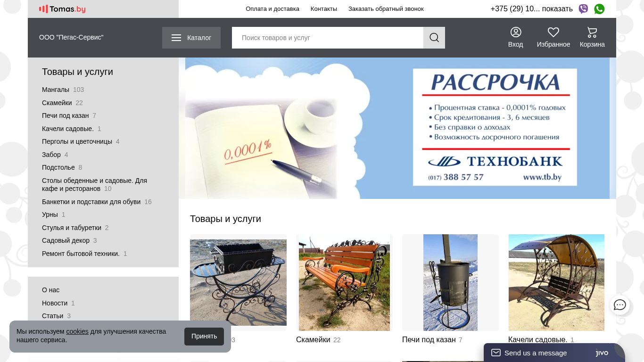The image size is (644, 362).
Task: Open Урны category
Action: coord(50,214)
